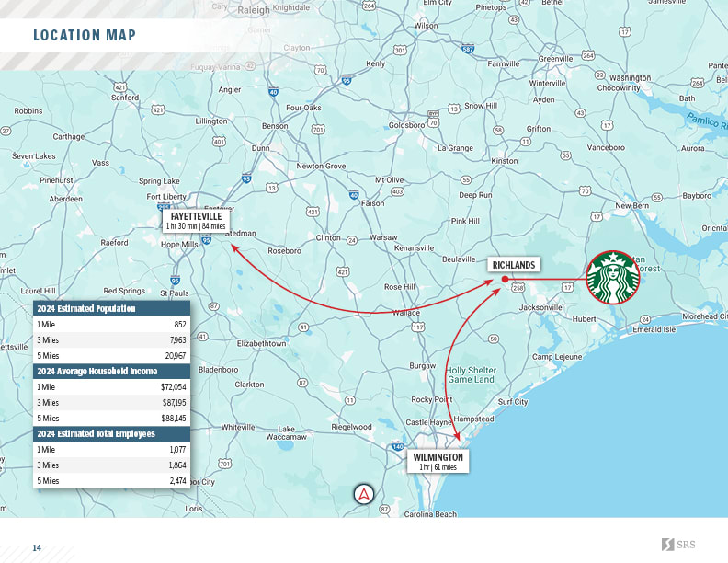This screenshot has width=728, height=563.
Task: Click the Kinston city label
Action: click(x=505, y=161)
